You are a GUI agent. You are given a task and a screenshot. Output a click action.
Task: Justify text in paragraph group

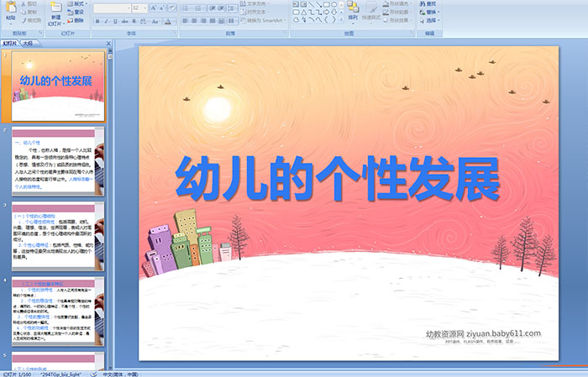pos(213,21)
